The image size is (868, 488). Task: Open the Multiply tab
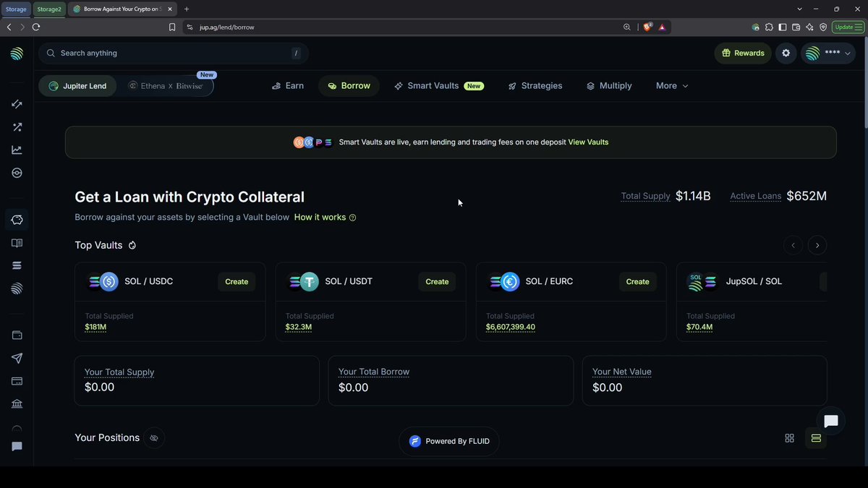pyautogui.click(x=609, y=86)
